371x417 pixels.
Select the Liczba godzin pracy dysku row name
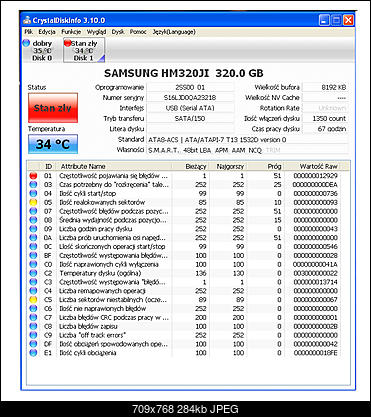[96, 229]
